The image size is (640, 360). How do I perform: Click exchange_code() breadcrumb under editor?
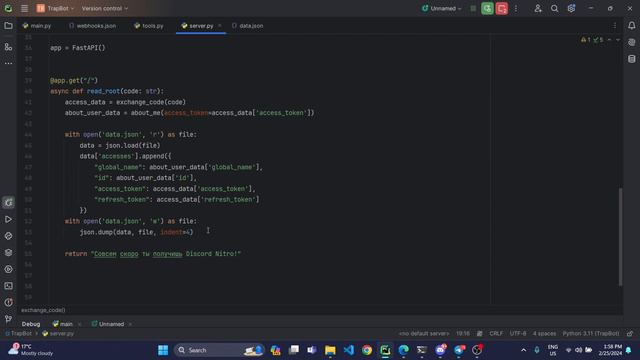click(43, 310)
